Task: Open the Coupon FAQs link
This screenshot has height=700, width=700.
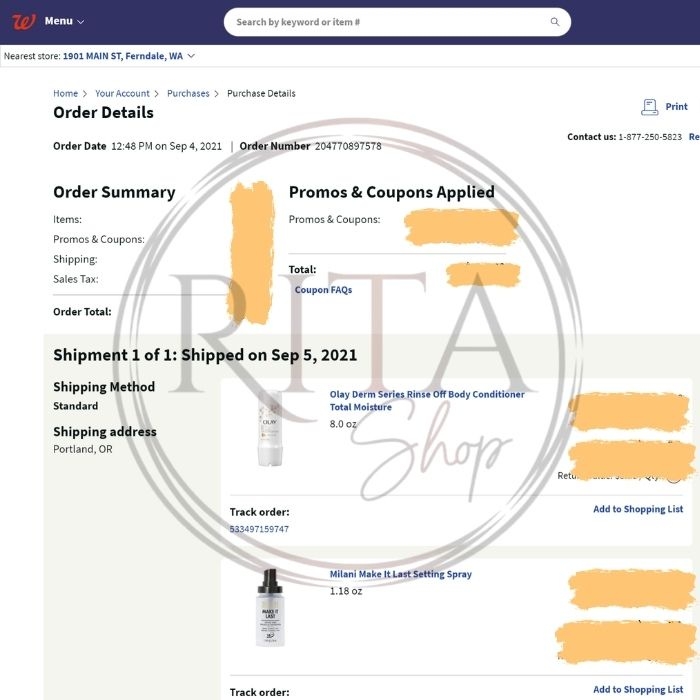Action: click(x=323, y=290)
